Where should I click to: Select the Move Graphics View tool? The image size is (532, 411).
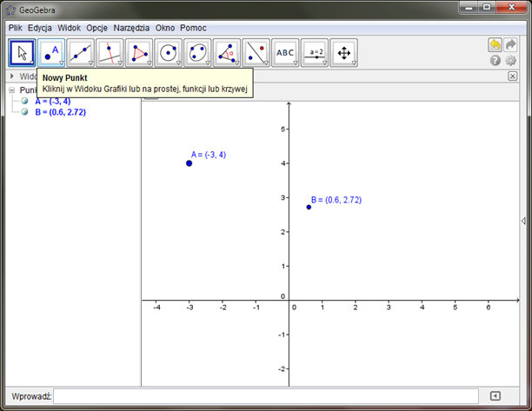343,53
